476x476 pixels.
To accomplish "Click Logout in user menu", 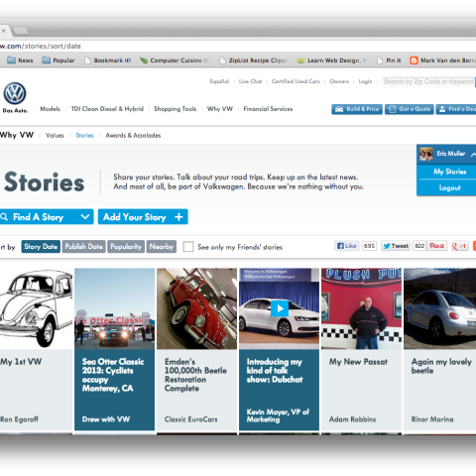I will (449, 187).
